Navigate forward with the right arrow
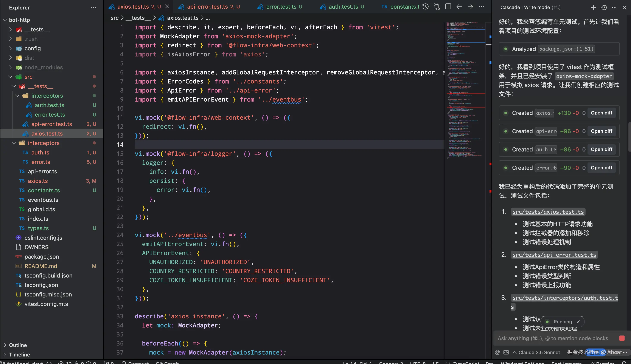Image resolution: width=631 pixels, height=364 pixels. 470,7
